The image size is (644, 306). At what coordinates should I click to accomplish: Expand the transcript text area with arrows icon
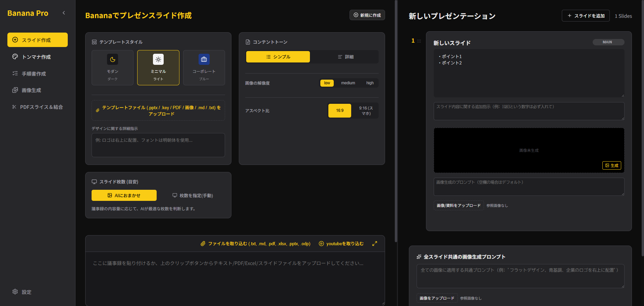(375, 244)
